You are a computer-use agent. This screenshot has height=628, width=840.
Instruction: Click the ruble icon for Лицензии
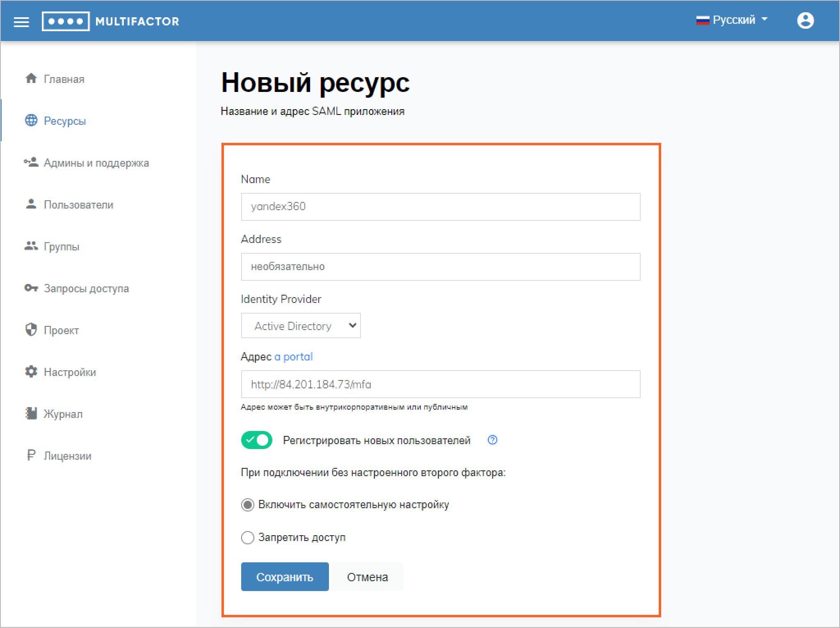(31, 455)
